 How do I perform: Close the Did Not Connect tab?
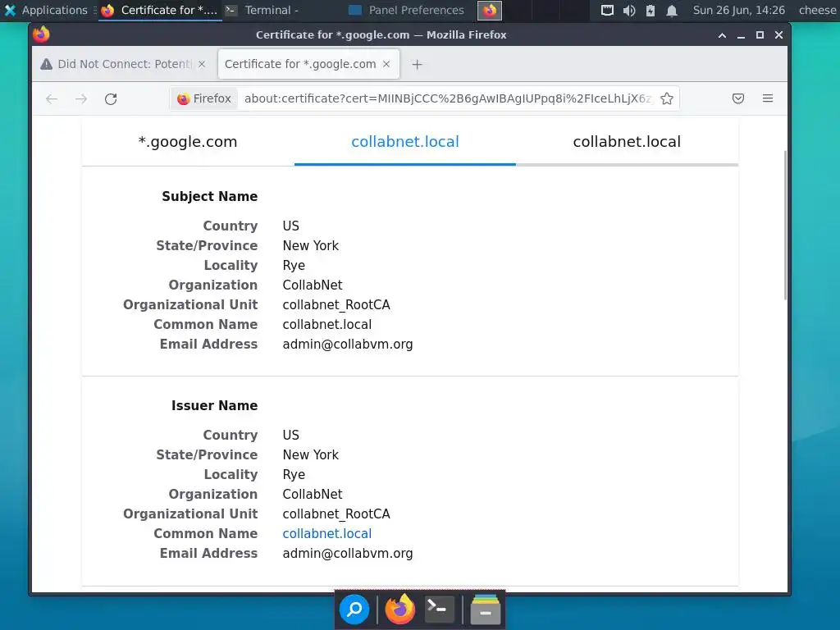coord(202,64)
